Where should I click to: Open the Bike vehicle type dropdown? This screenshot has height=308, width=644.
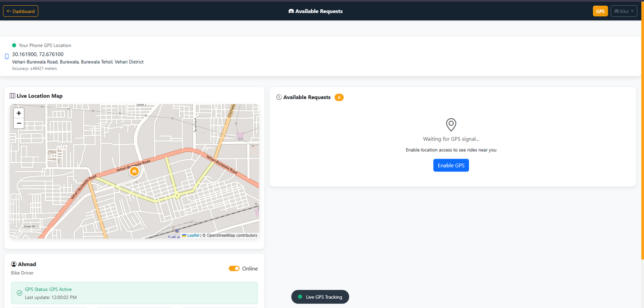pos(623,11)
